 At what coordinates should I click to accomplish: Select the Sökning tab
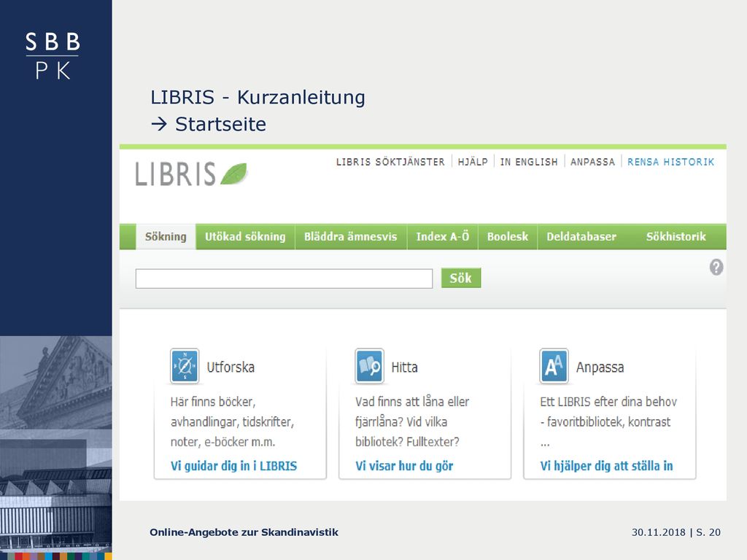pos(166,237)
